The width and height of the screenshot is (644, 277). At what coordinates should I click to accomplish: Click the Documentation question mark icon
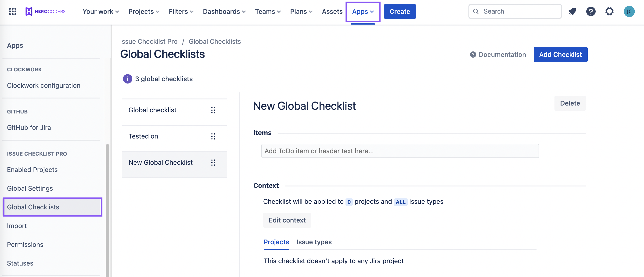[x=473, y=55]
